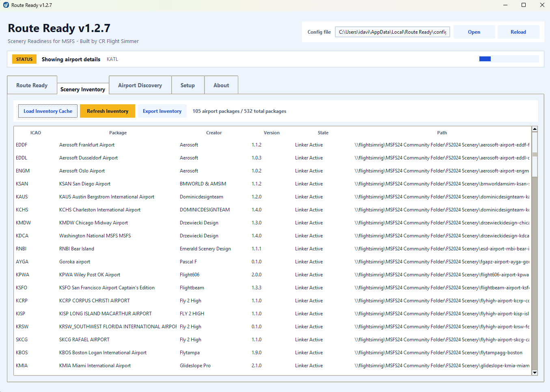Click version 2.1.0 in KMIA row

click(x=257, y=366)
